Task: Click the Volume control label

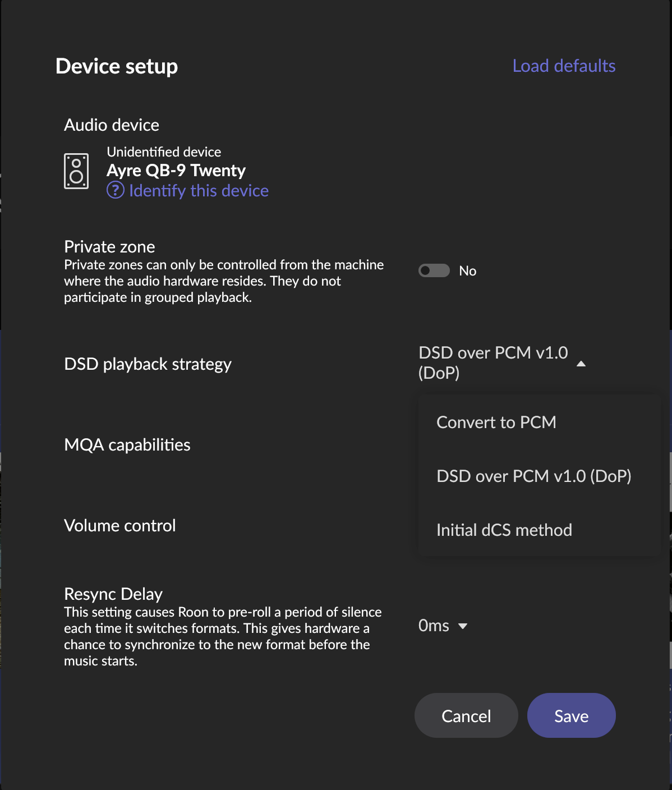Action: tap(120, 525)
